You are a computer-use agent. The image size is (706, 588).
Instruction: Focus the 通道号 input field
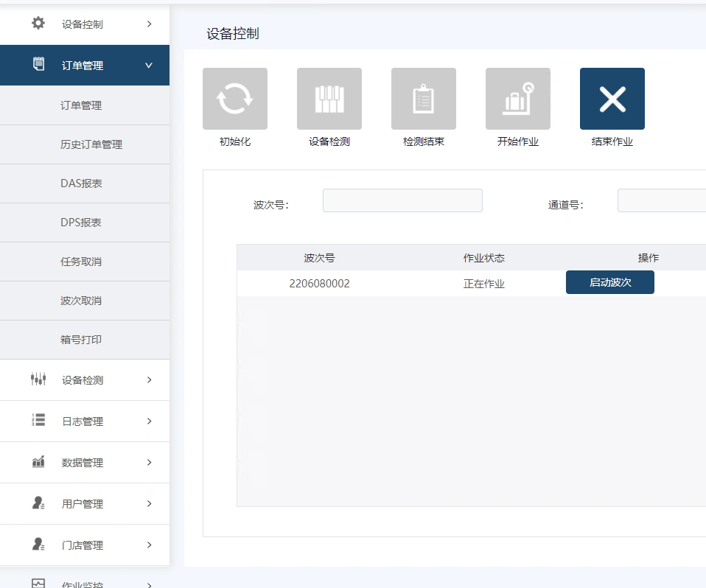click(x=661, y=200)
